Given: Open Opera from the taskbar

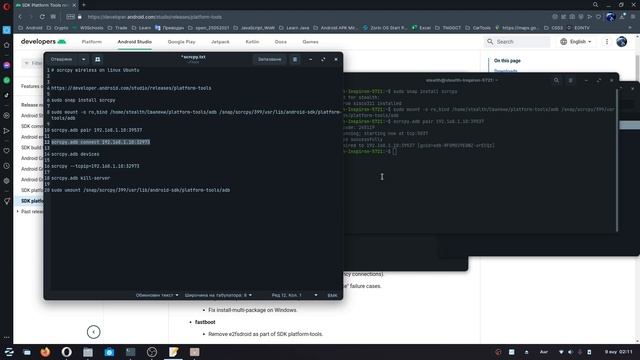Looking at the screenshot, I should click(67, 352).
